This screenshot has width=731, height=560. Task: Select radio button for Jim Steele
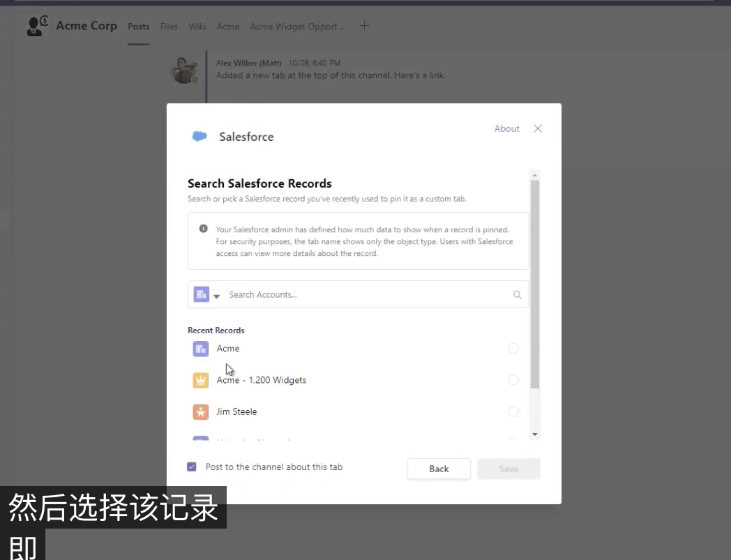coord(513,411)
